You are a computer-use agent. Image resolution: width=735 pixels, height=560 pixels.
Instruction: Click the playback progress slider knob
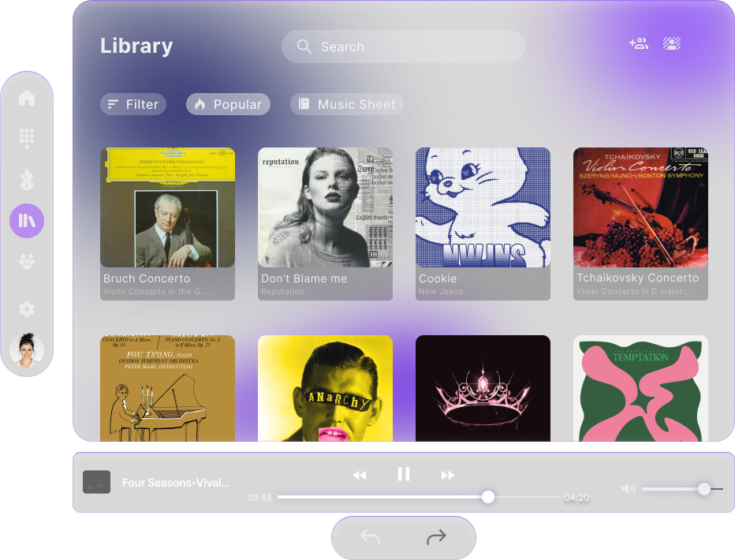tap(488, 497)
